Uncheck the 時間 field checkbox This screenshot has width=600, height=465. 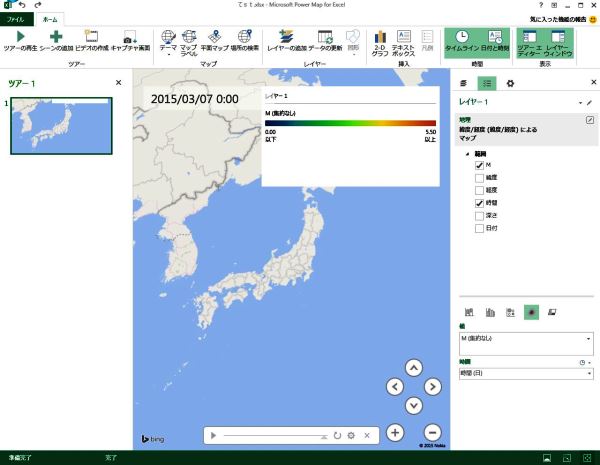[479, 203]
